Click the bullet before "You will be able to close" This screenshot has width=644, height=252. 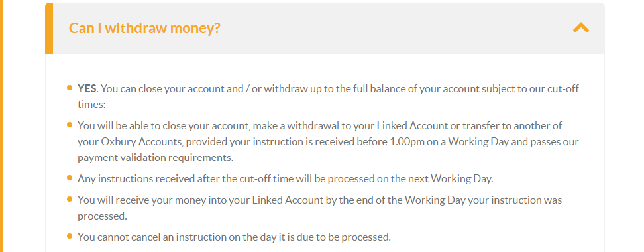70,124
